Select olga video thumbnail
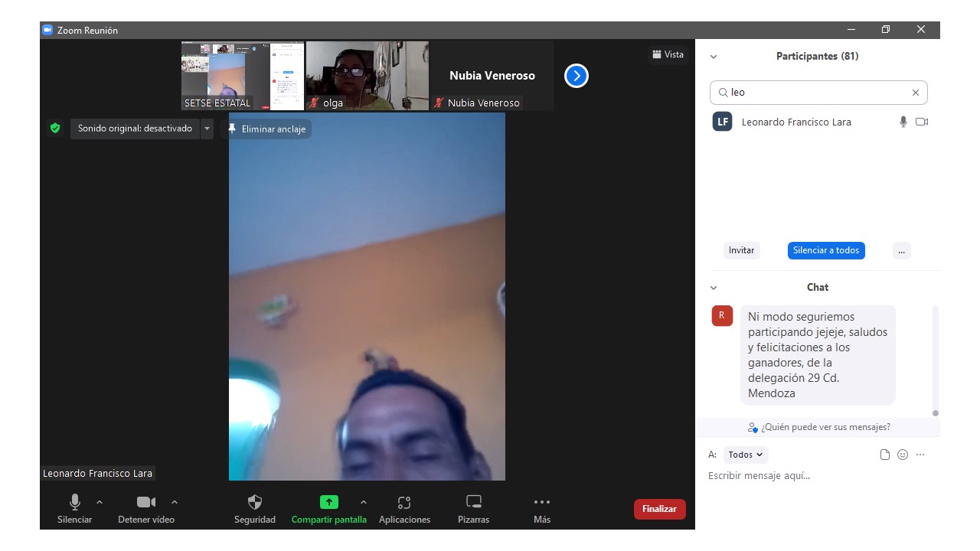980x551 pixels. [x=367, y=76]
